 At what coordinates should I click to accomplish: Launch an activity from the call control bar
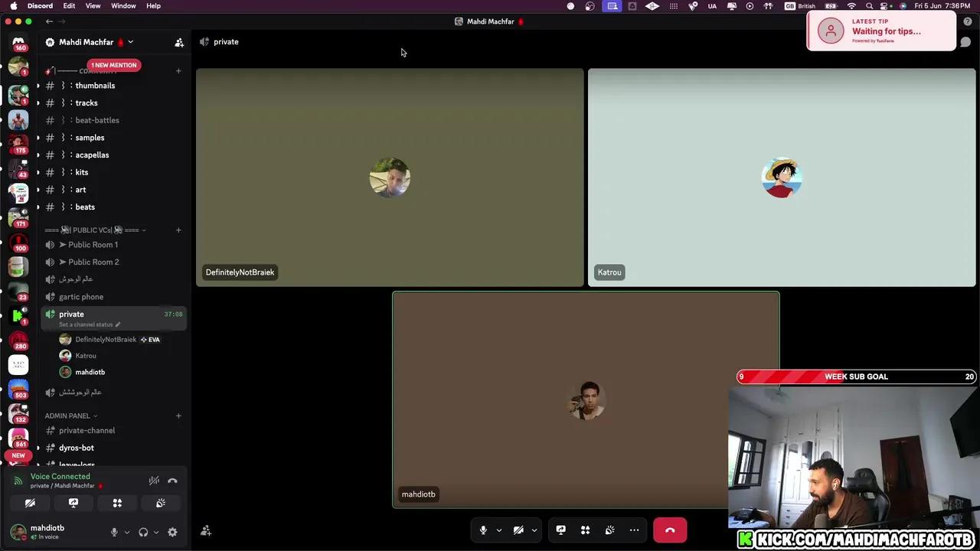[585, 530]
